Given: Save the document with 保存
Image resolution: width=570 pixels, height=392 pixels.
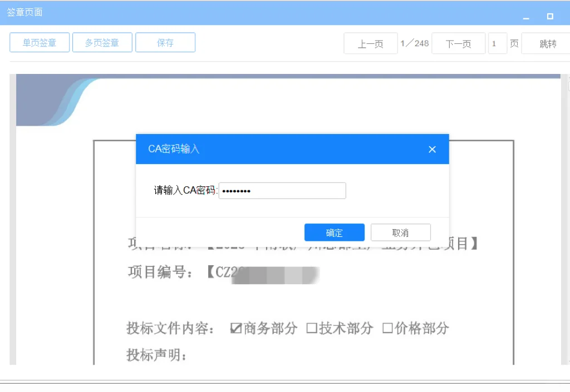Looking at the screenshot, I should click(165, 42).
